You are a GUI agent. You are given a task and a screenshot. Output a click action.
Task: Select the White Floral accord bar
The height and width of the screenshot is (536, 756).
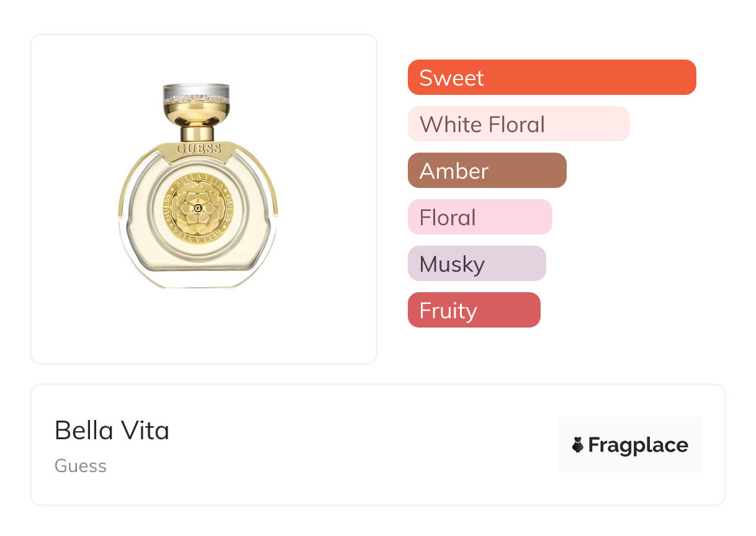(518, 124)
